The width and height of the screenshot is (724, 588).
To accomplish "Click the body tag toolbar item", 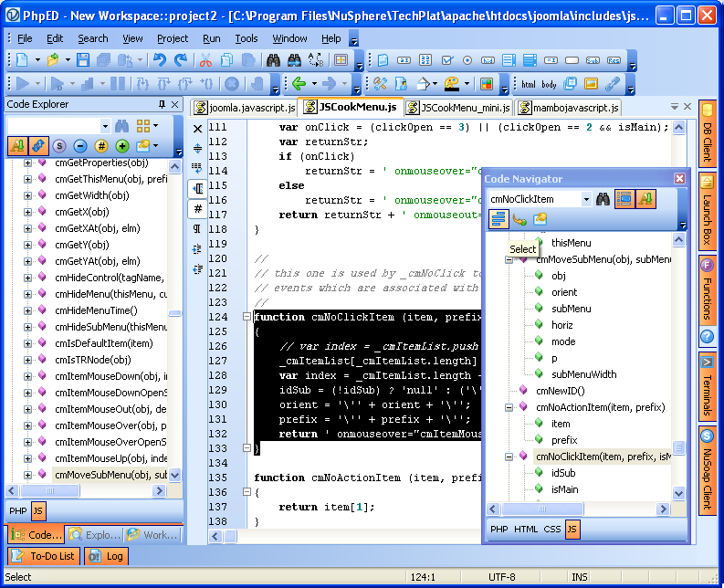I will (549, 84).
